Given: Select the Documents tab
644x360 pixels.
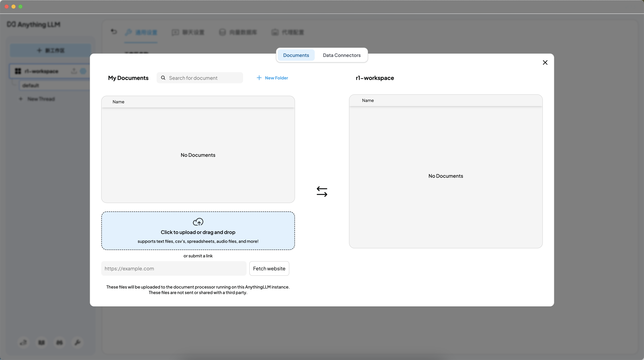Looking at the screenshot, I should (296, 55).
